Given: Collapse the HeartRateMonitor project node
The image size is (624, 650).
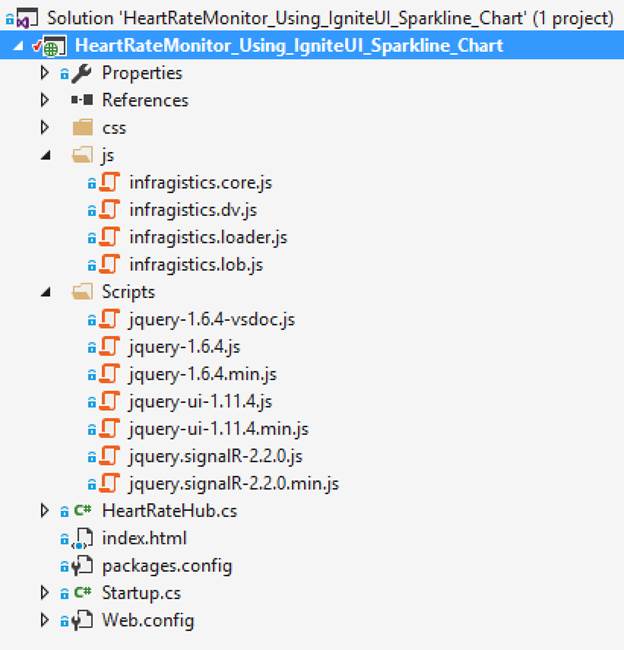Looking at the screenshot, I should click(18, 46).
